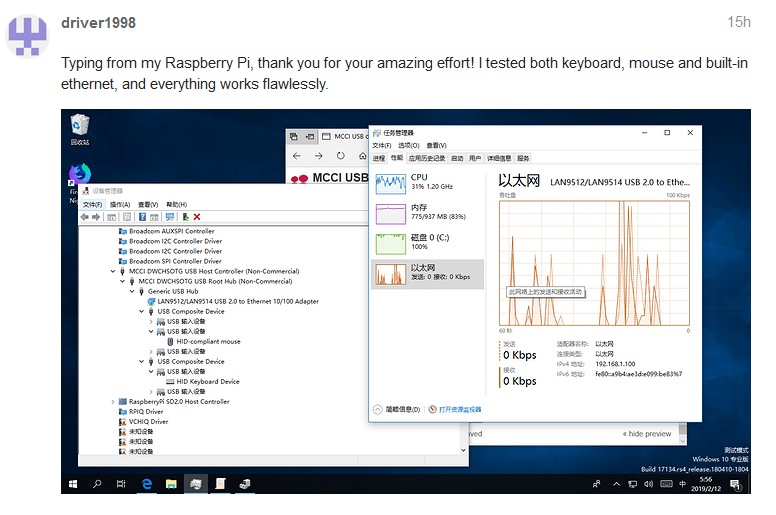Show hidden tray icons chevron
This screenshot has width=776, height=515.
click(x=616, y=484)
